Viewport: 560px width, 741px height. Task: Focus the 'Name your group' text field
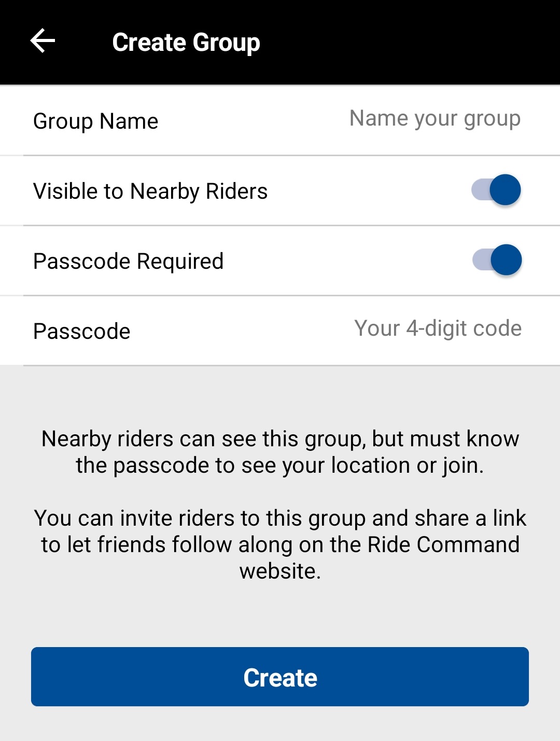click(x=435, y=119)
